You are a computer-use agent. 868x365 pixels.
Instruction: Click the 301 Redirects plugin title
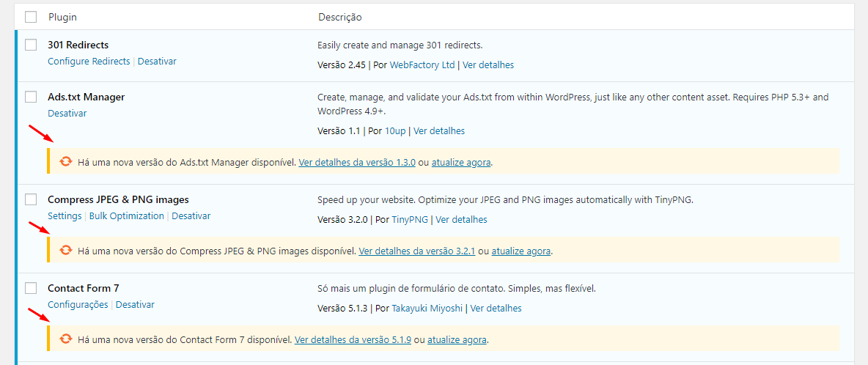click(x=78, y=45)
